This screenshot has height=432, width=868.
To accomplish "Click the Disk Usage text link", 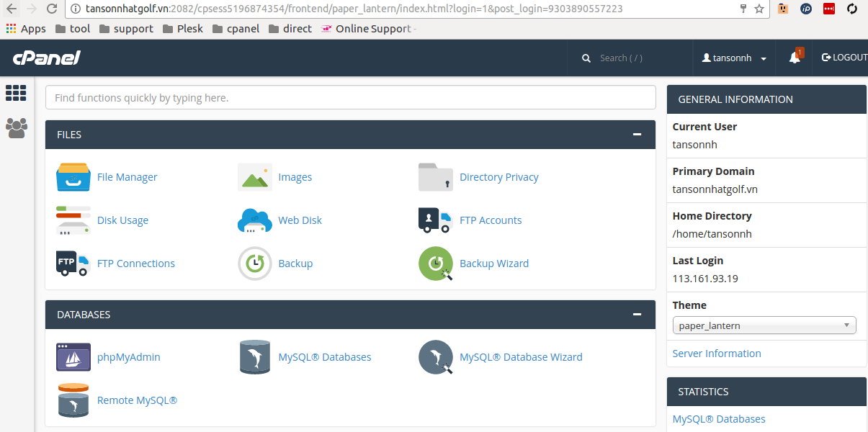I will 122,220.
